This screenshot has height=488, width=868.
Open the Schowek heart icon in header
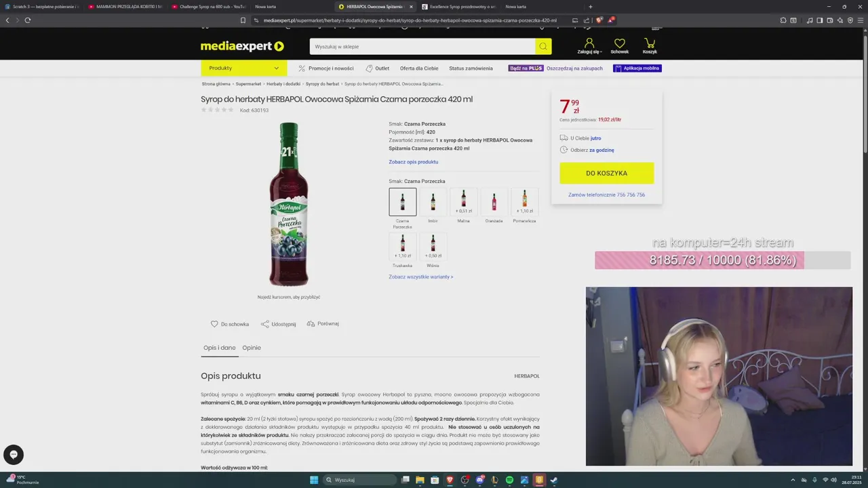tap(619, 43)
